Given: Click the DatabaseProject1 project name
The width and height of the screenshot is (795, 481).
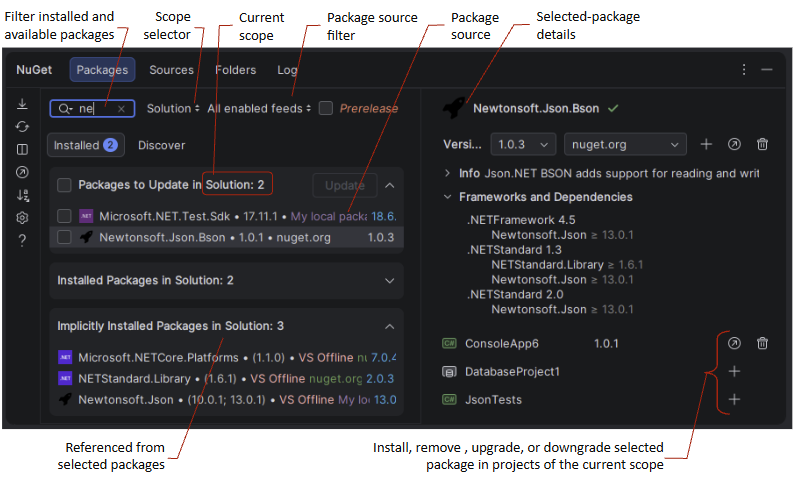Looking at the screenshot, I should [512, 372].
